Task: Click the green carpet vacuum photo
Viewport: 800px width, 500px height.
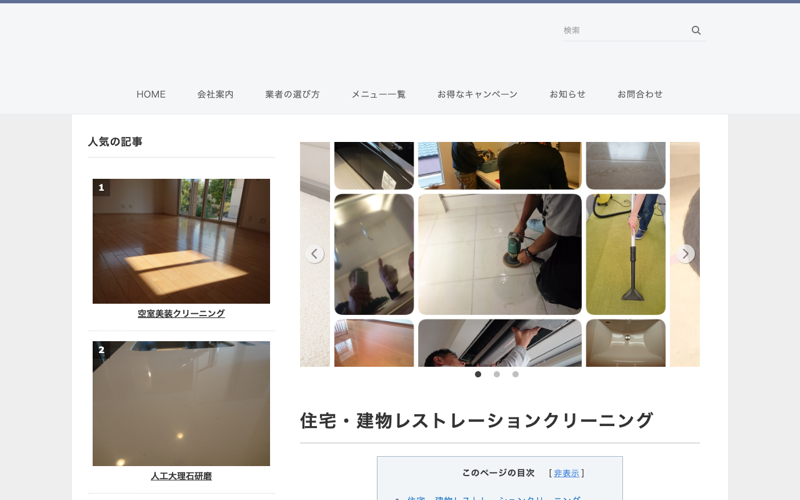Action: click(626, 254)
